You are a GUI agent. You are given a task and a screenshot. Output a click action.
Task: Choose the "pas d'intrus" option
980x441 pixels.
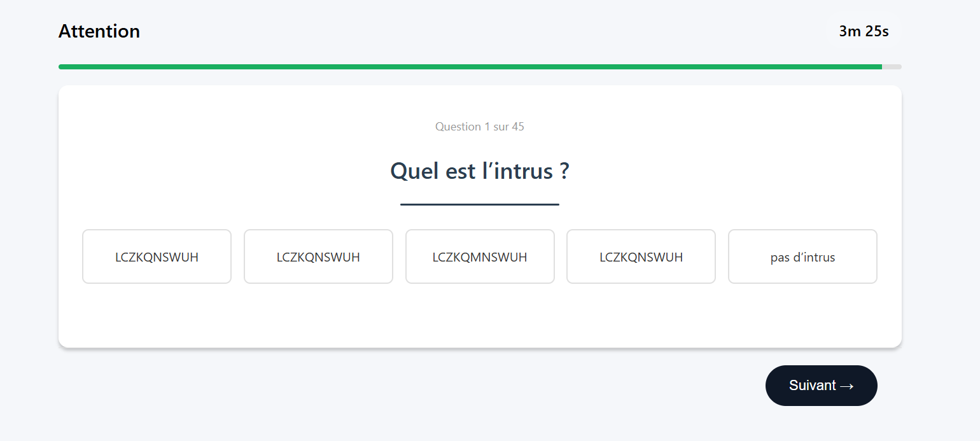point(802,257)
